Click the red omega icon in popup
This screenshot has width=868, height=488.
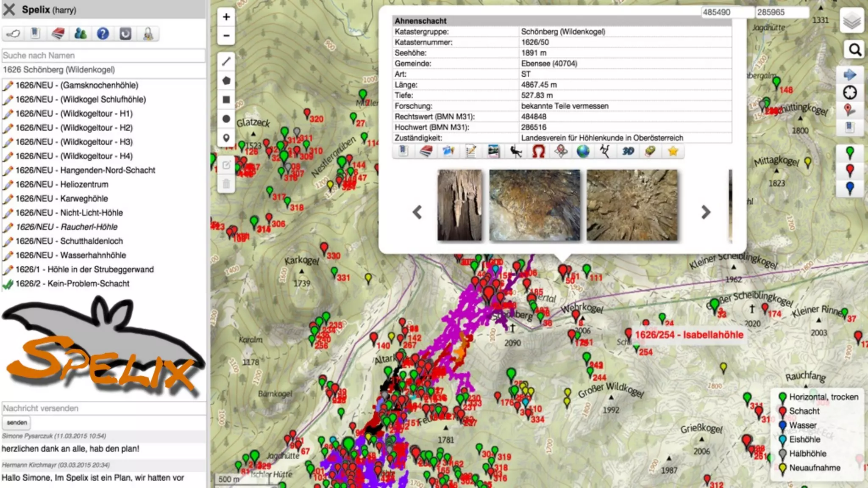point(538,151)
